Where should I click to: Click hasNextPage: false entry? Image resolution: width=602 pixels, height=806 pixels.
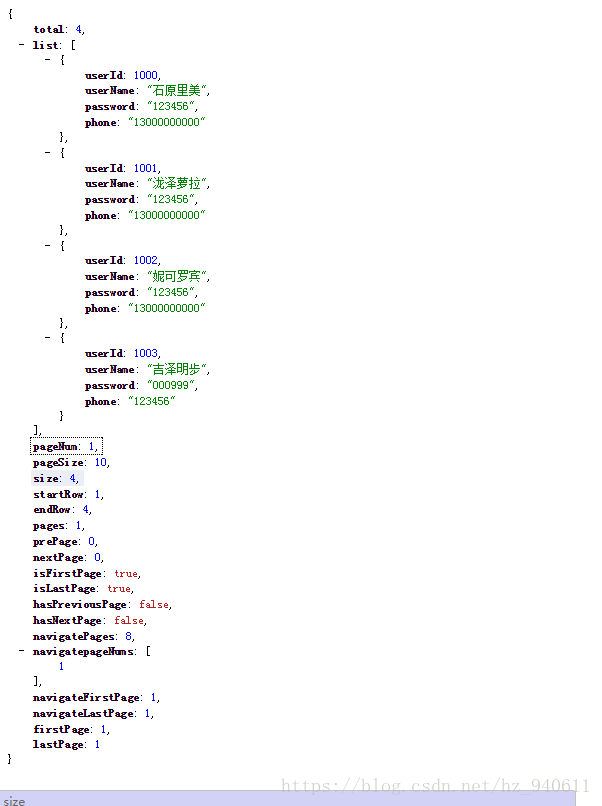pos(89,620)
